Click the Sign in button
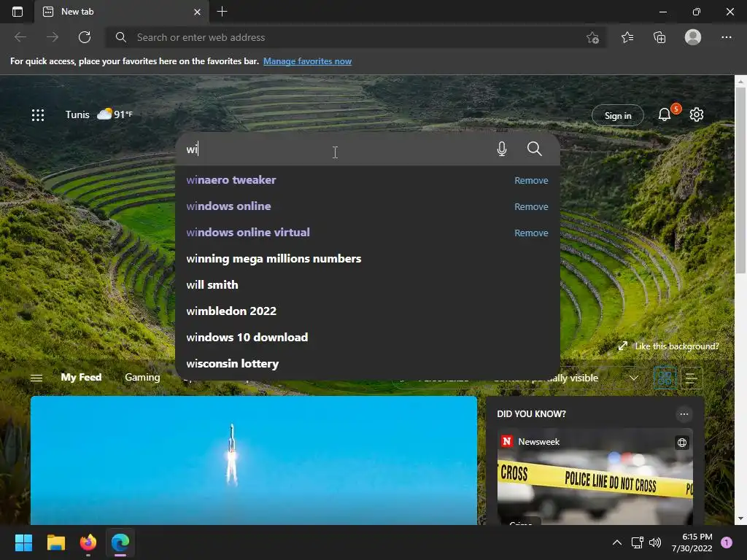747x560 pixels. [617, 115]
